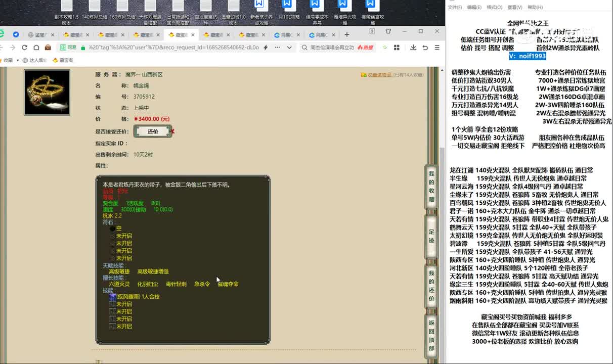Viewport: 613px width, 364px height.
Task: Focus the browser search box 周杰伦演唱会
Action: 332,48
